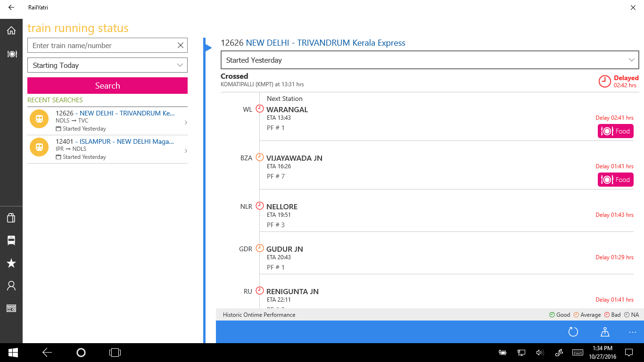Select the GUDUR JN station name

click(285, 249)
